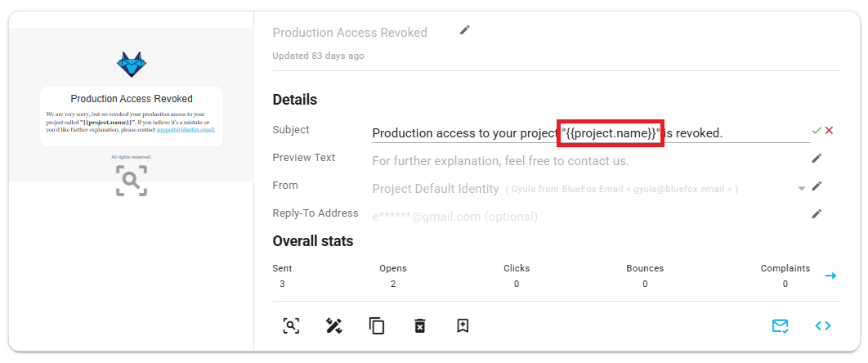This screenshot has height=363, width=868.
Task: Click into the Subject input field
Action: click(591, 132)
